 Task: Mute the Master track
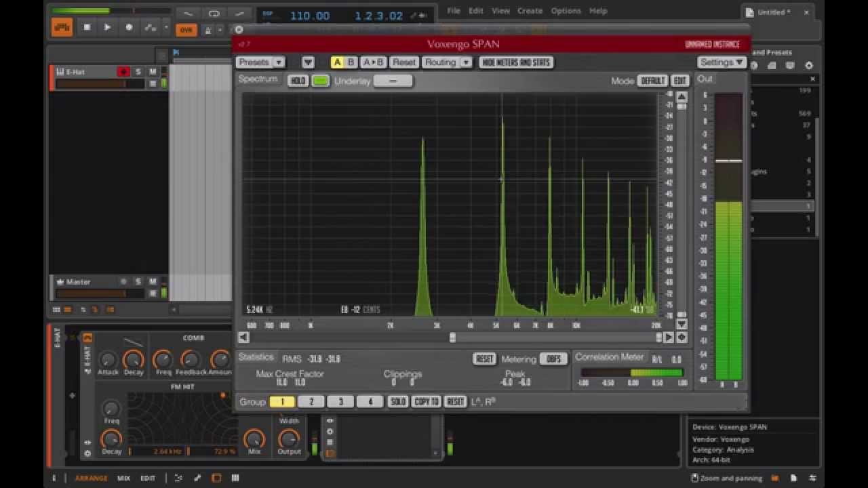pyautogui.click(x=153, y=281)
